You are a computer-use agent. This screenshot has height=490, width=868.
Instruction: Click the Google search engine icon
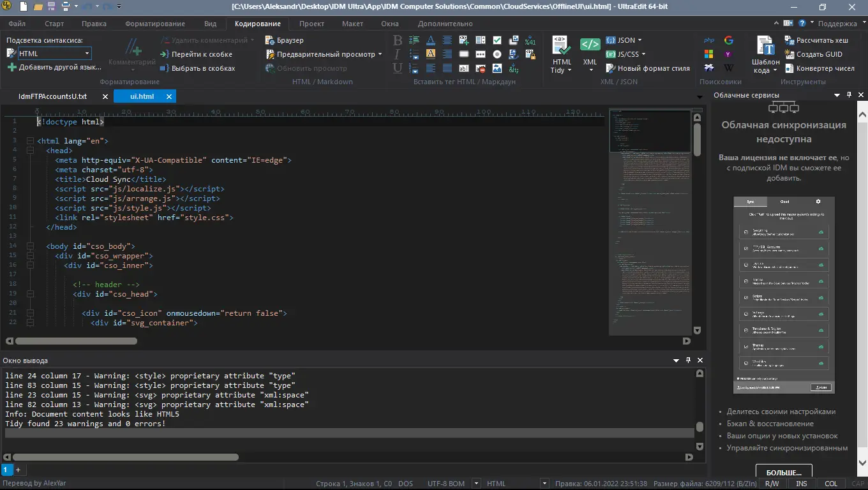pos(729,40)
